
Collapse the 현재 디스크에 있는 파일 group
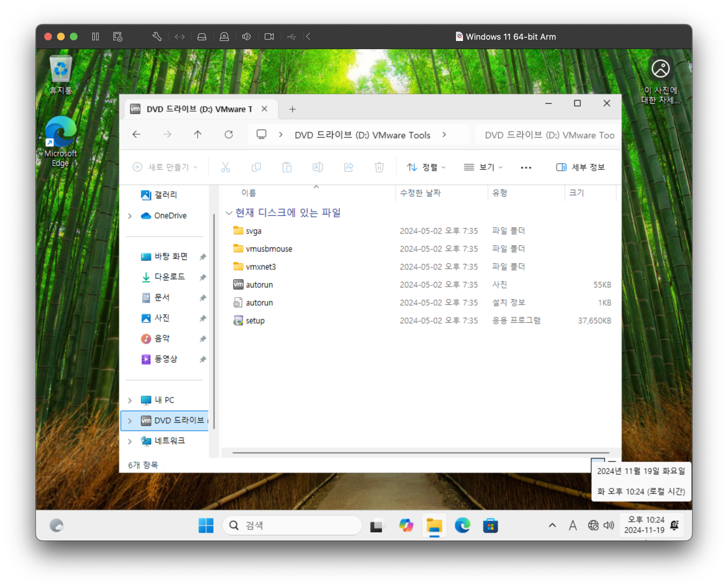click(229, 213)
